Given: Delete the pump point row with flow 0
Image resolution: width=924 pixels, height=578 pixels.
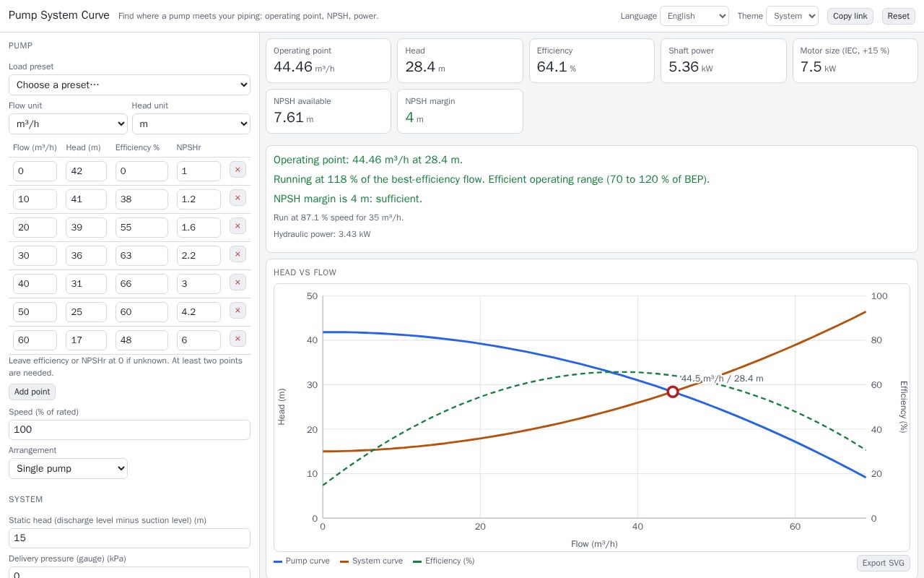Looking at the screenshot, I should click(237, 170).
